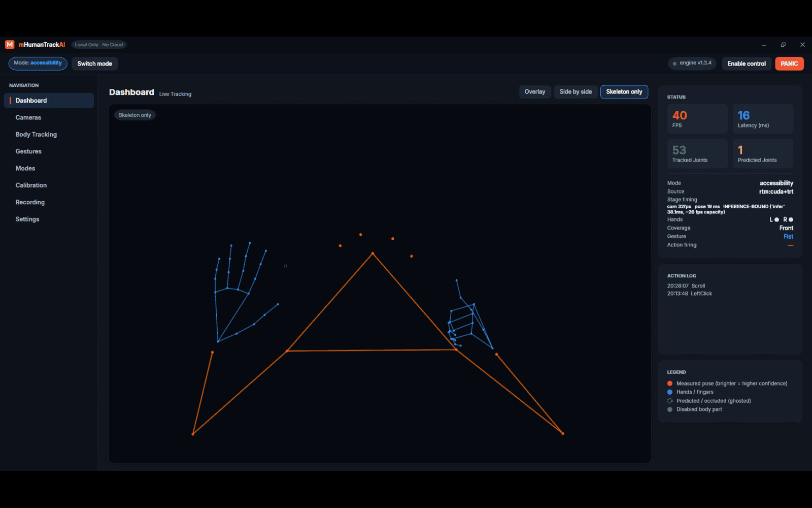The width and height of the screenshot is (812, 508).
Task: Switch to Side by side view
Action: point(576,92)
